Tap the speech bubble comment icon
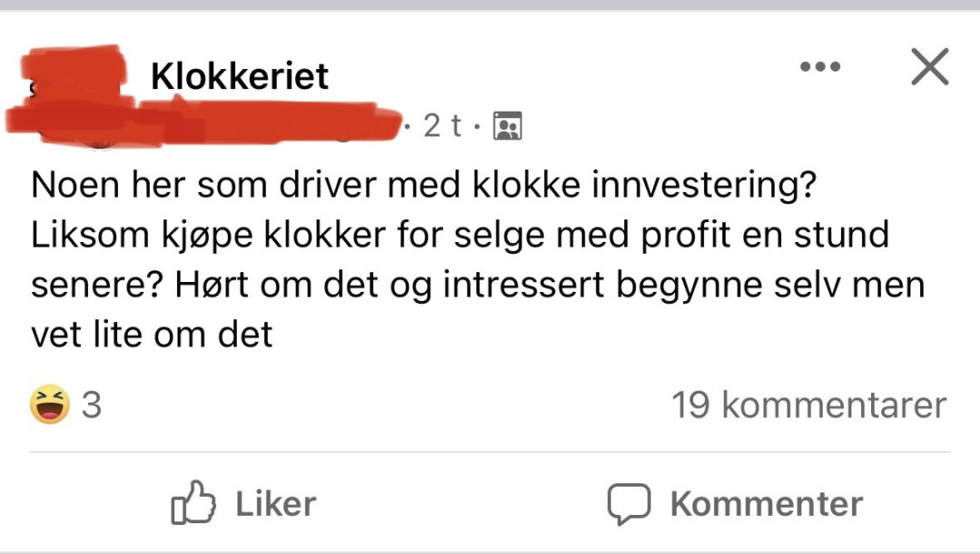Image resolution: width=980 pixels, height=554 pixels. click(x=629, y=504)
